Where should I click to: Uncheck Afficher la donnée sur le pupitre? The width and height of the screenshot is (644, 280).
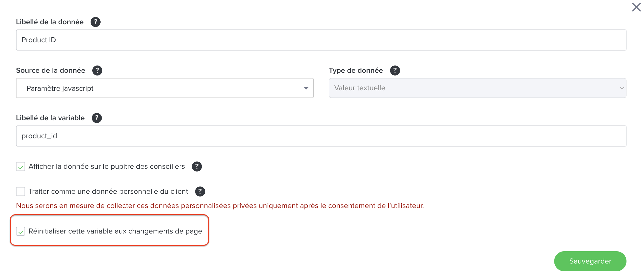click(x=21, y=166)
